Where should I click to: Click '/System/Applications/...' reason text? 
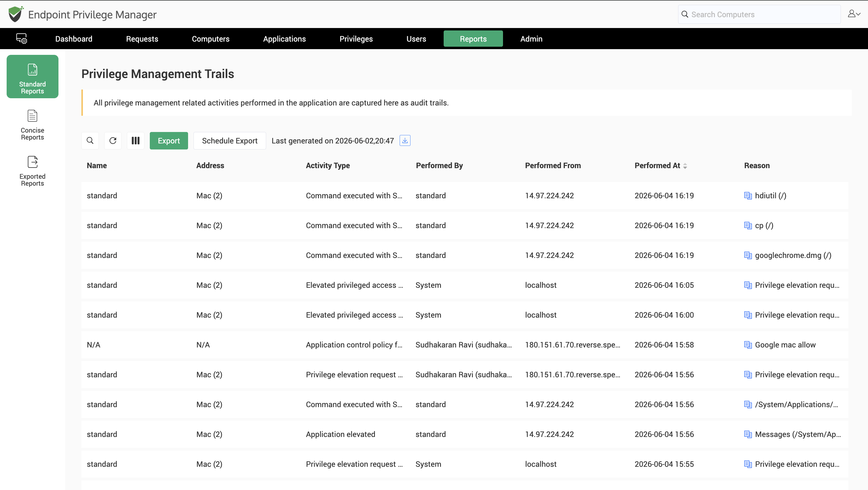click(797, 404)
